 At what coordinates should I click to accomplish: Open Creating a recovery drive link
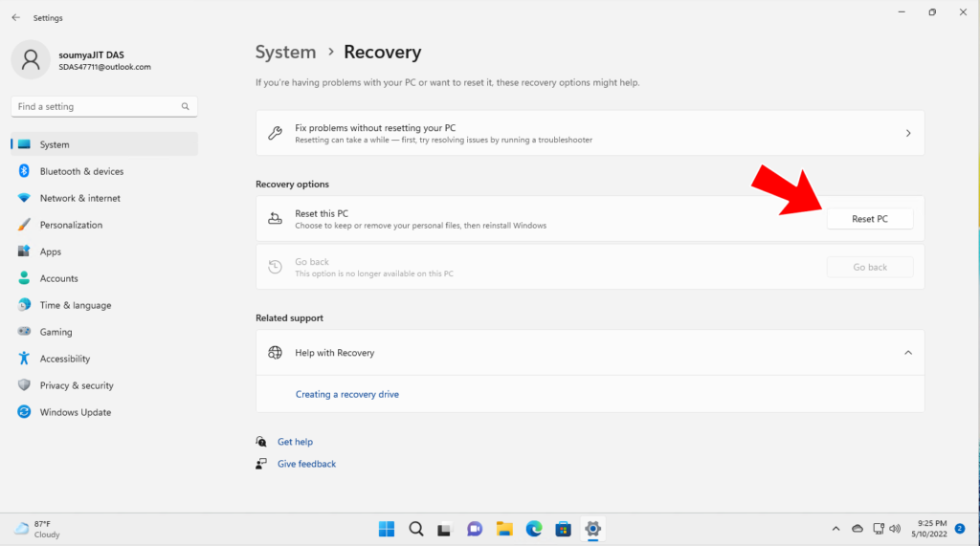click(x=346, y=394)
